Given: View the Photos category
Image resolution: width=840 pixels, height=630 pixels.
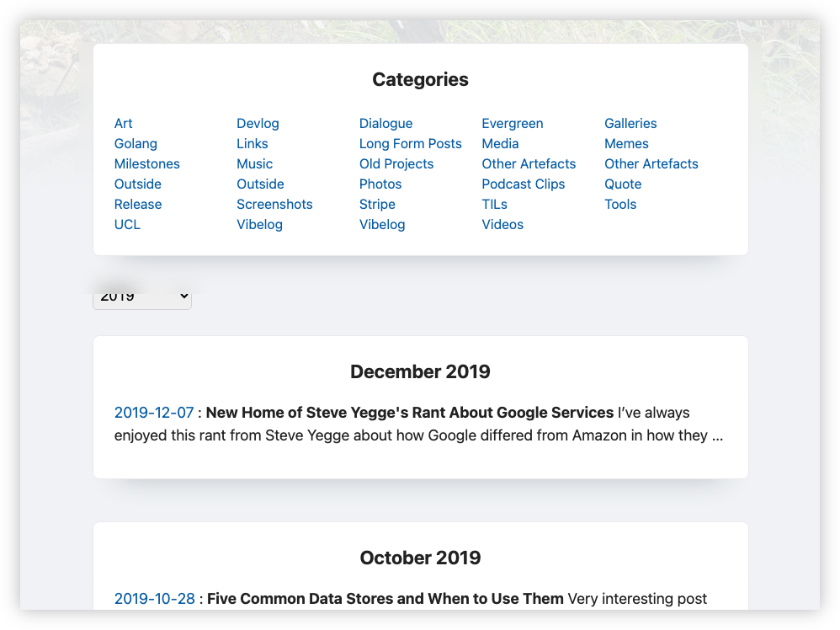Looking at the screenshot, I should (380, 184).
